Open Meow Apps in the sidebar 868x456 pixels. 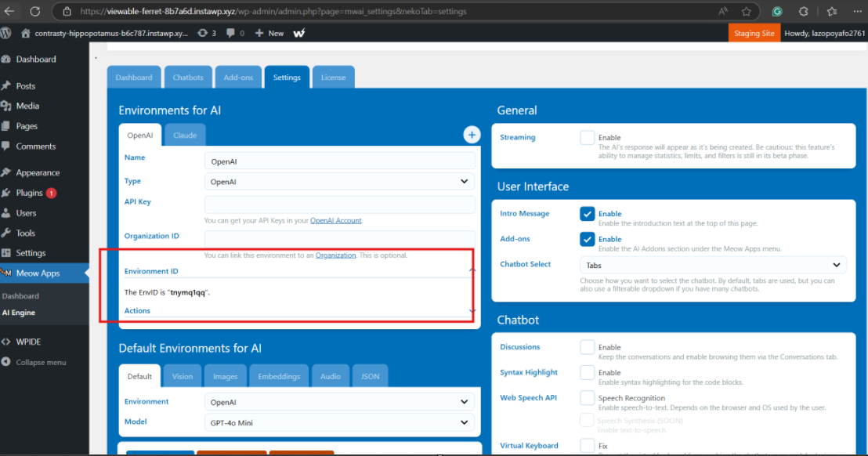click(38, 273)
